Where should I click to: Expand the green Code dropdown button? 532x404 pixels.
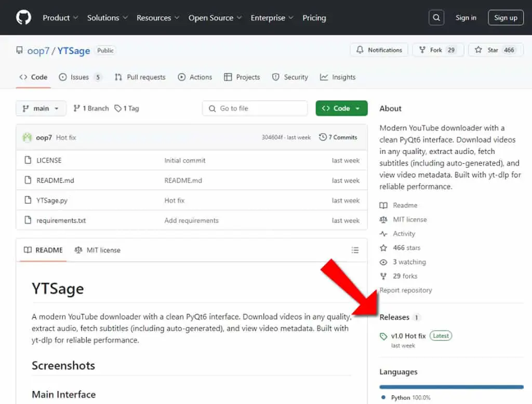coord(341,108)
